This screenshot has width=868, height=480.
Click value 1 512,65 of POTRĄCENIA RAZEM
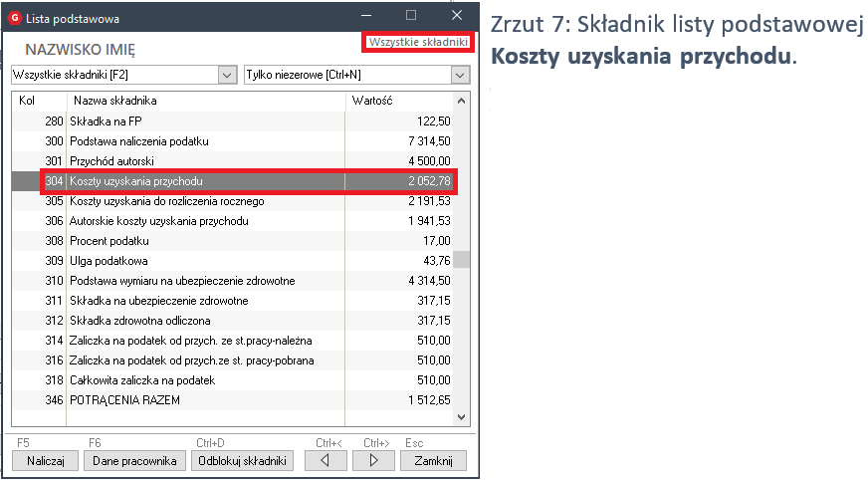coord(430,400)
